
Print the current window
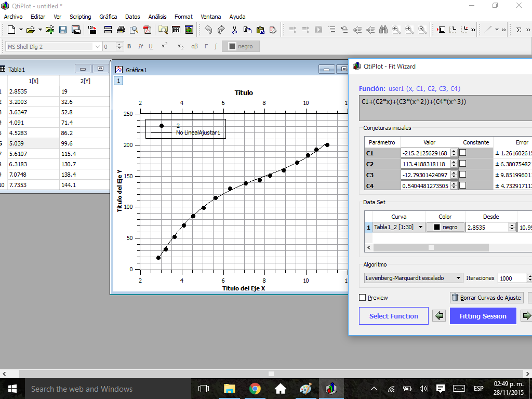(x=121, y=30)
